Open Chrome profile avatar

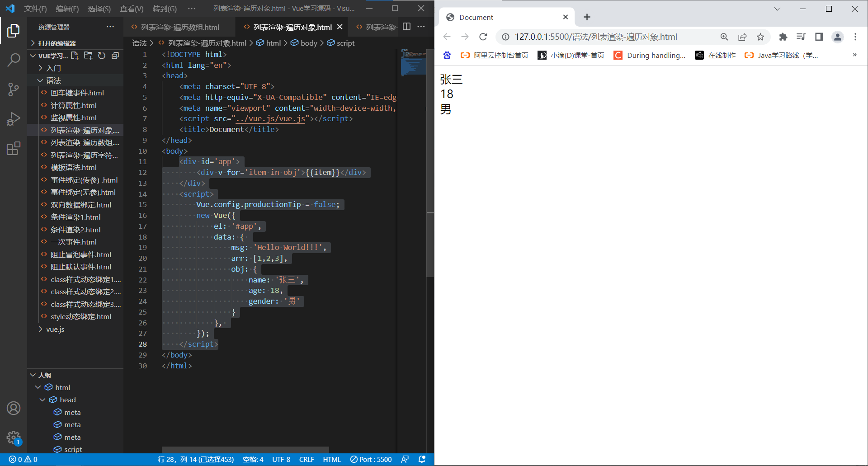click(x=837, y=37)
